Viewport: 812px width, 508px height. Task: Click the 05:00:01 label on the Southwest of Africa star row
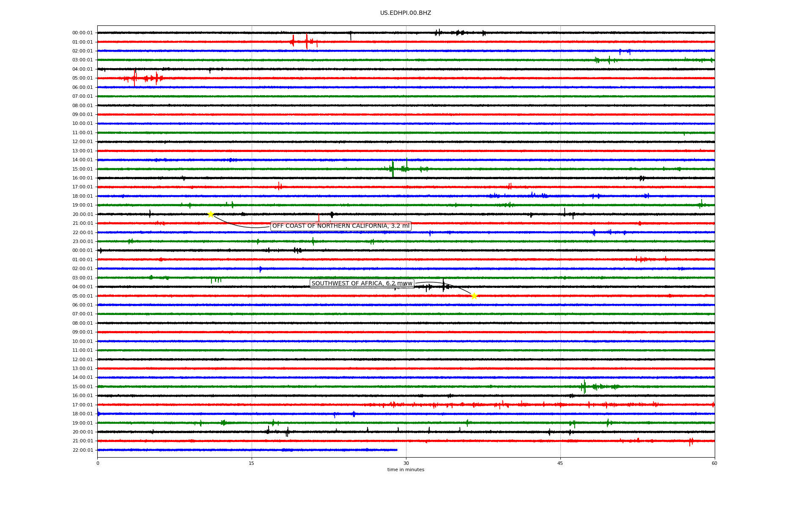click(82, 296)
